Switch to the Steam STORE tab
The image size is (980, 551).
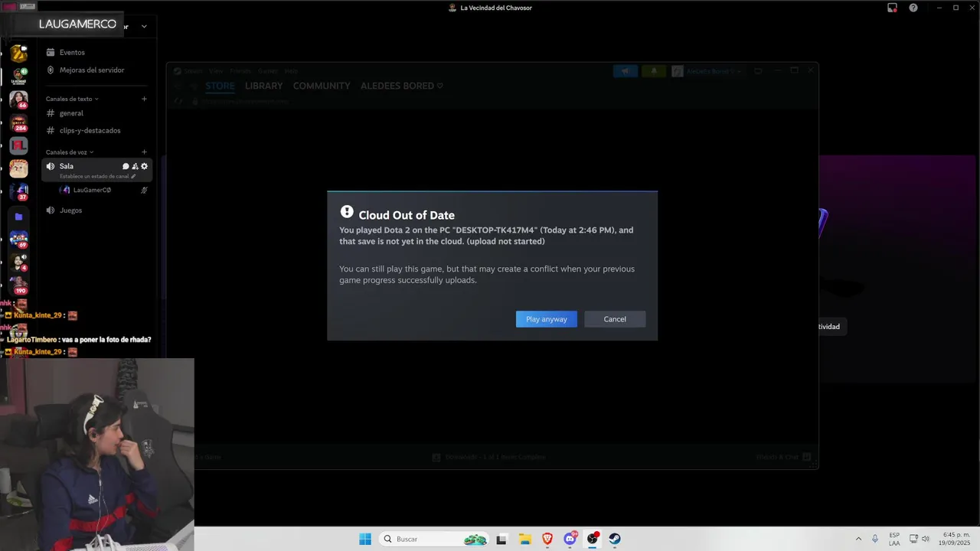[220, 86]
